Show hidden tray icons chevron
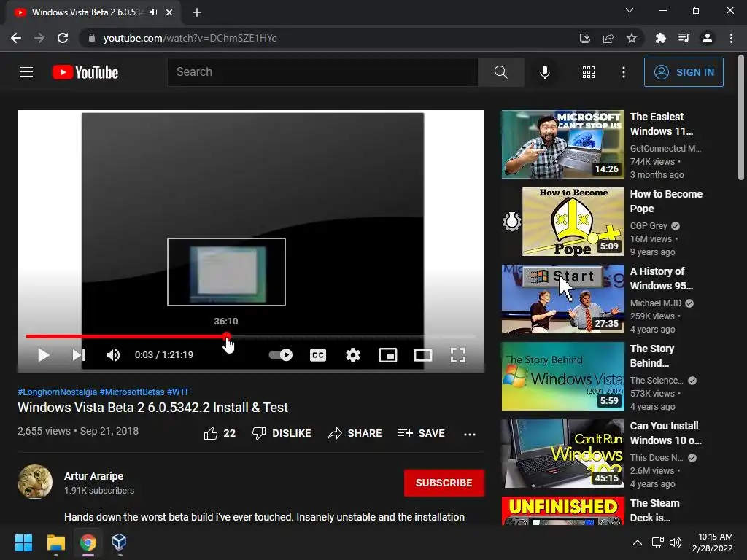The image size is (747, 560). tap(638, 542)
